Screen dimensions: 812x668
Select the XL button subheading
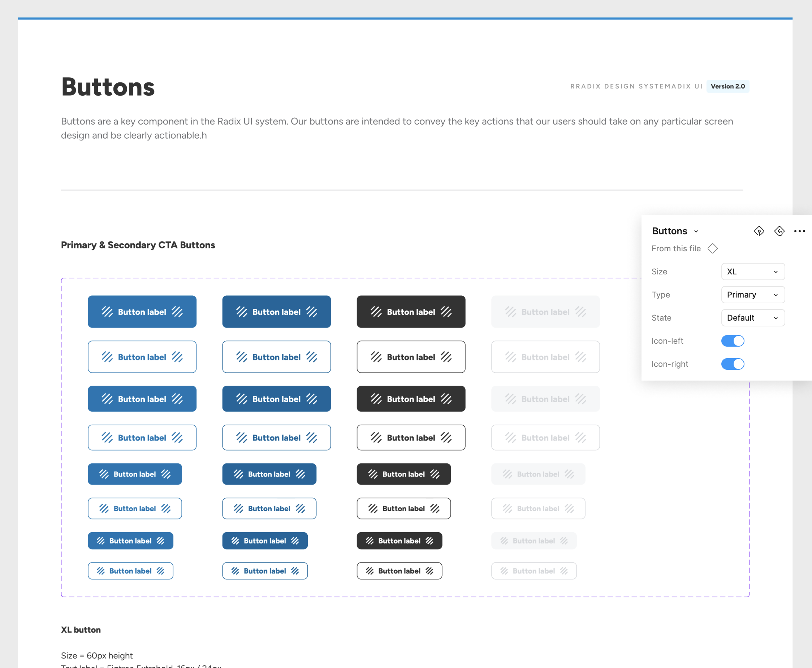coord(81,629)
